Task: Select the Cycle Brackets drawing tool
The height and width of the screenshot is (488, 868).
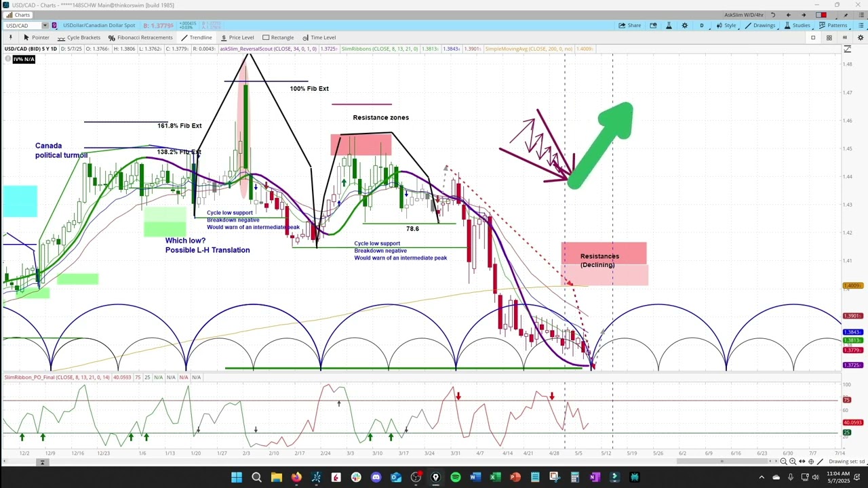Action: coord(79,37)
